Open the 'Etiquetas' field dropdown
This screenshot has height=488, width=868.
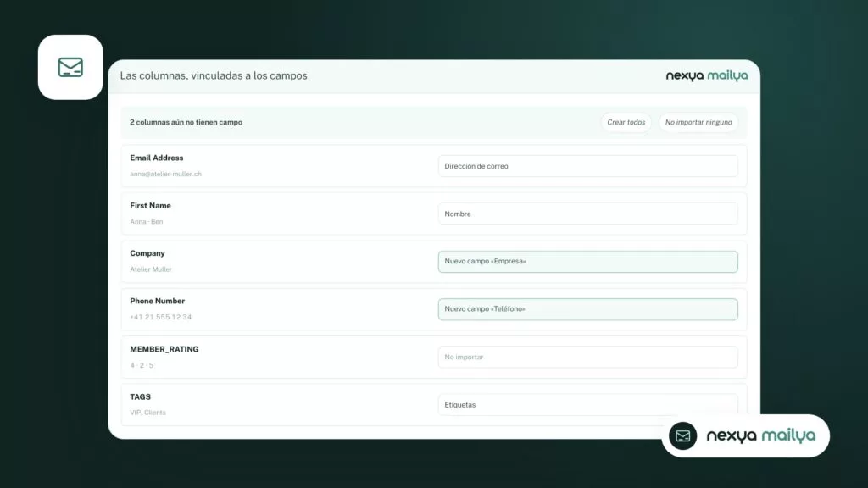click(588, 404)
